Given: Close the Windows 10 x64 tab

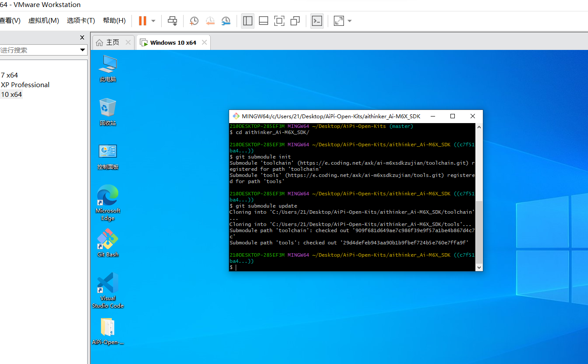Looking at the screenshot, I should point(204,42).
